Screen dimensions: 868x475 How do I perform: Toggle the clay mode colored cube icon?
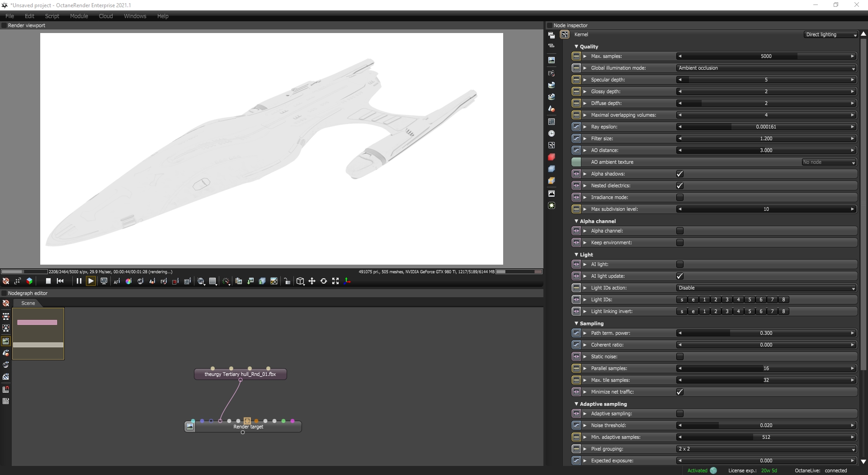[29, 281]
